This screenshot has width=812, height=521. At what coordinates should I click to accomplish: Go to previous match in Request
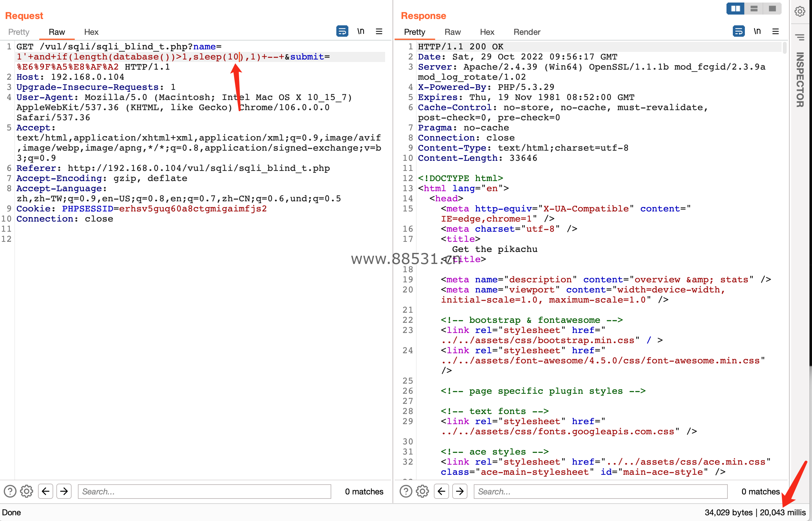pyautogui.click(x=46, y=491)
